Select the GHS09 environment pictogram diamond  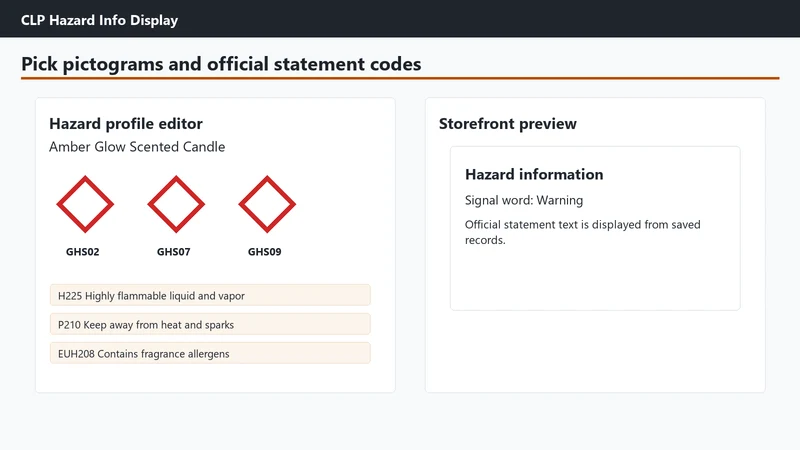tap(267, 204)
